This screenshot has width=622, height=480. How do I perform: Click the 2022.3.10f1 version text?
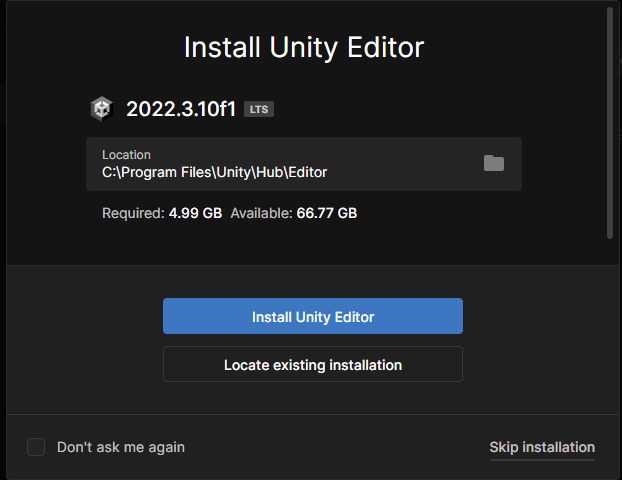[181, 109]
